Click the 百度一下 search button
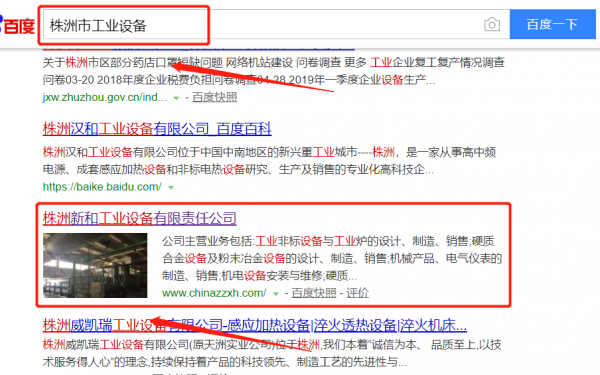600x375 pixels. click(552, 24)
